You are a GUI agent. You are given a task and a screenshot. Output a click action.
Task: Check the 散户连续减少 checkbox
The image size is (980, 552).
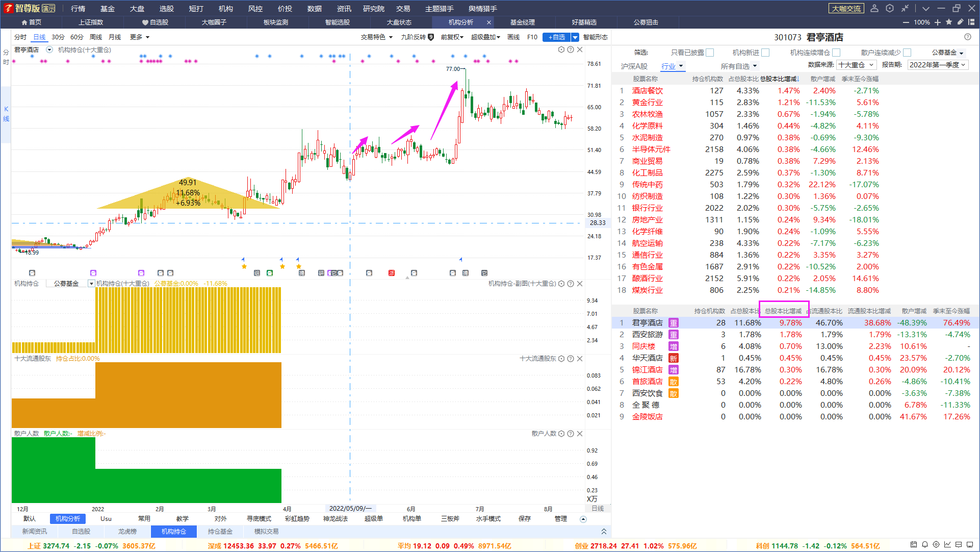(x=907, y=53)
